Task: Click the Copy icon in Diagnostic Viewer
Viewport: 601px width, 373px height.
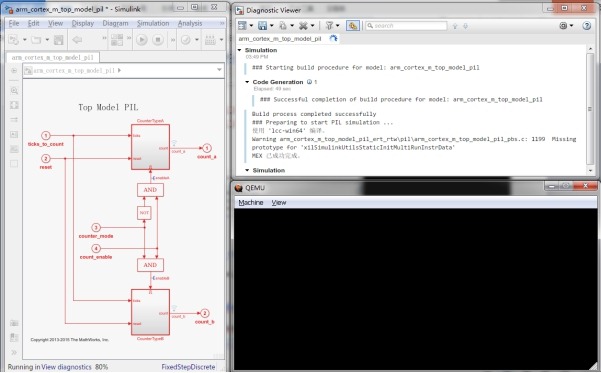Action: click(x=283, y=26)
